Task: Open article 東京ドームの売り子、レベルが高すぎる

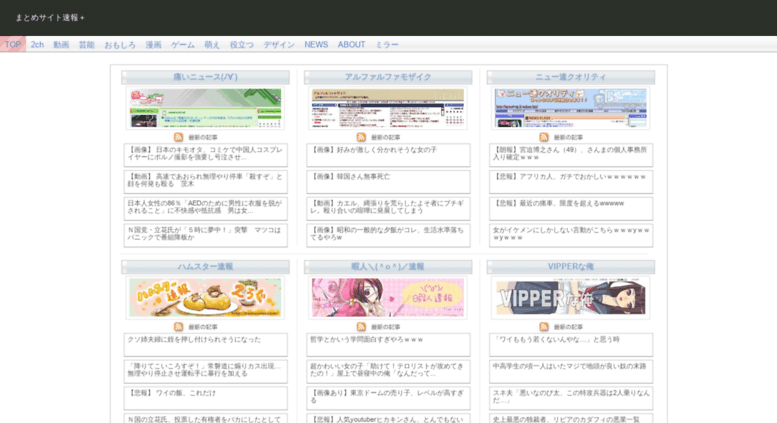Action: point(388,398)
